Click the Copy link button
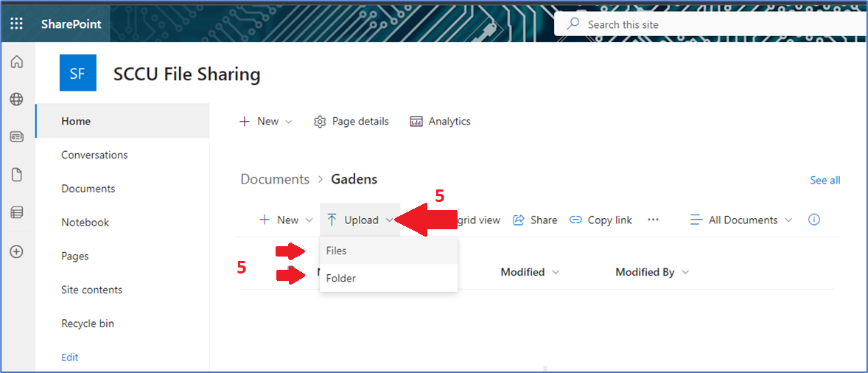 tap(601, 220)
